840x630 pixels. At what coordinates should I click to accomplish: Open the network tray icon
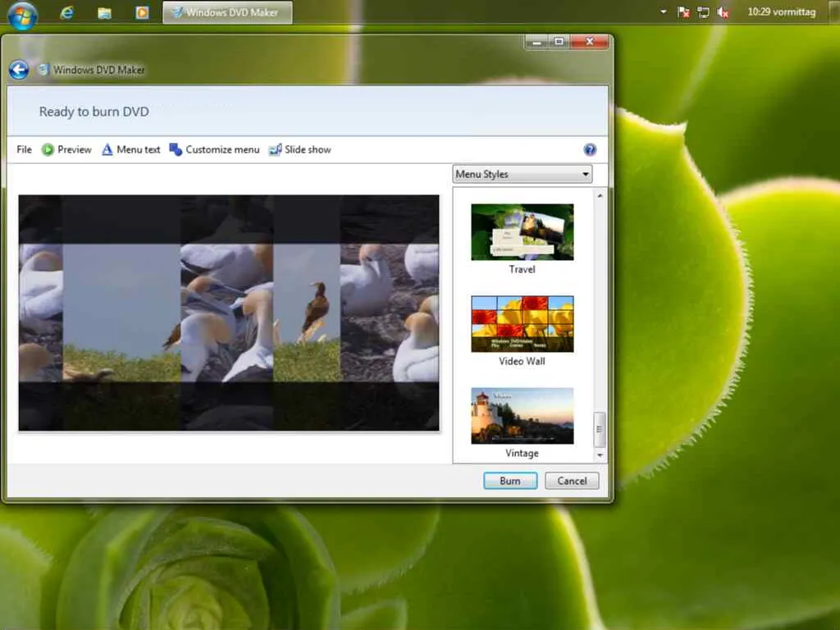pyautogui.click(x=703, y=12)
